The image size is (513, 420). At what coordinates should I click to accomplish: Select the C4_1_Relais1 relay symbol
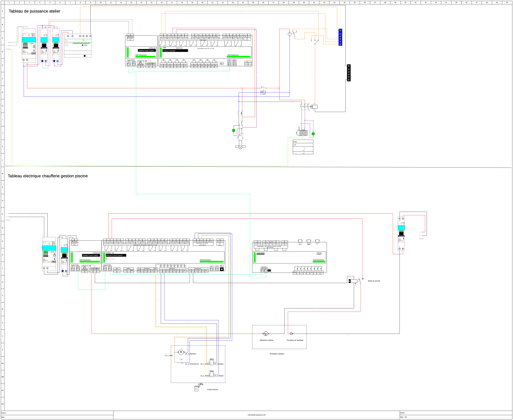coord(211,362)
